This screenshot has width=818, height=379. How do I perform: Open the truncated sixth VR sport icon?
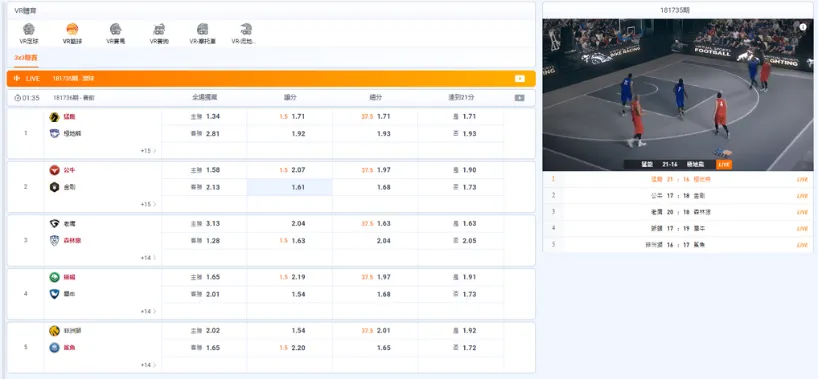pos(246,29)
